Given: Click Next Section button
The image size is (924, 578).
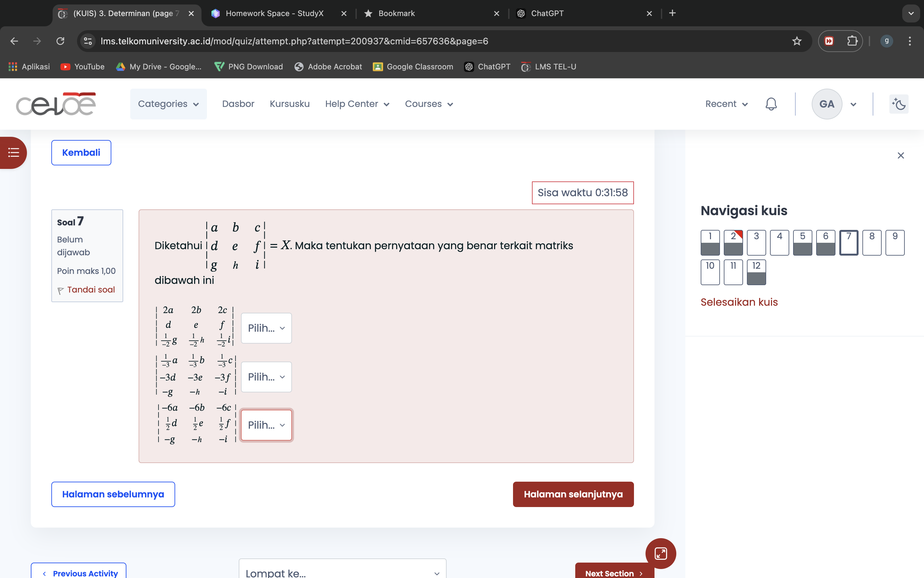Looking at the screenshot, I should coord(614,571).
